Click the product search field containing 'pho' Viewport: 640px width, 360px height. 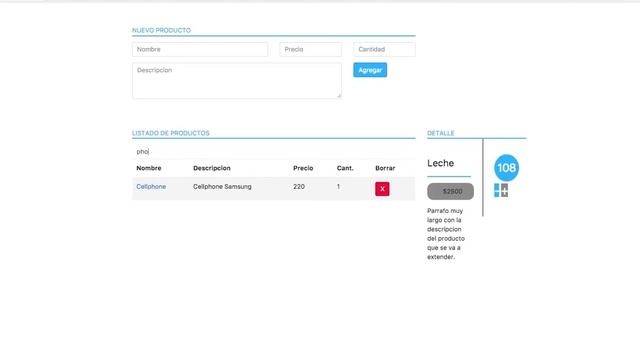273,151
